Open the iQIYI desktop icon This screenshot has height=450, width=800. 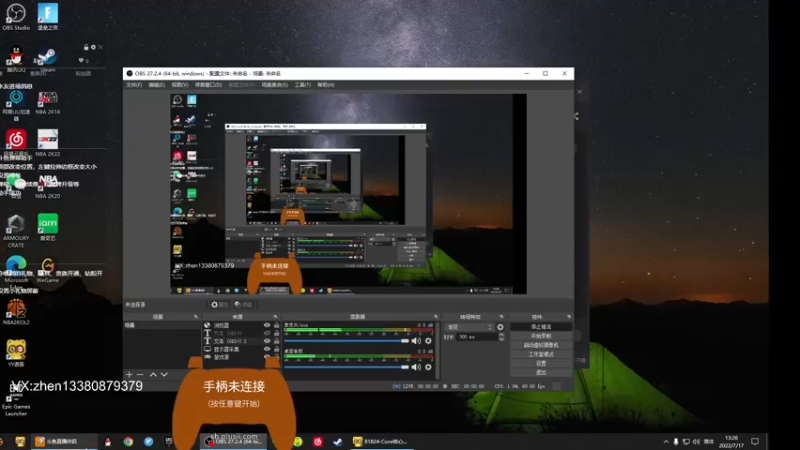pos(47,227)
